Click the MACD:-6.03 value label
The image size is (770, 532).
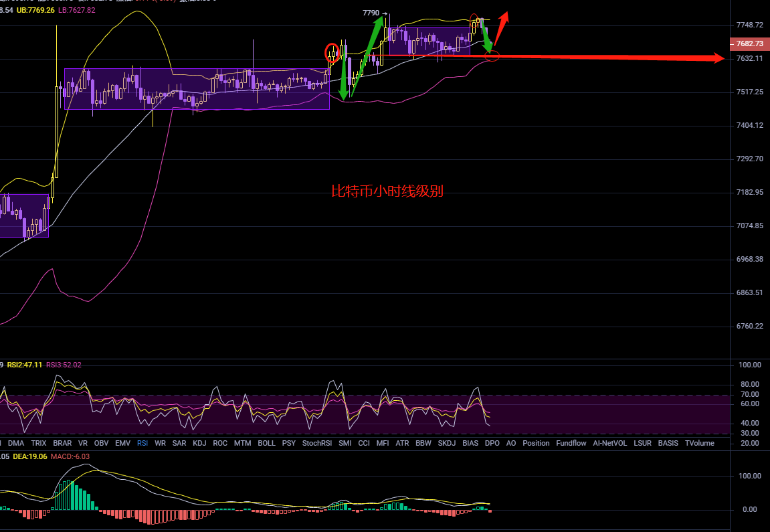[x=70, y=456]
